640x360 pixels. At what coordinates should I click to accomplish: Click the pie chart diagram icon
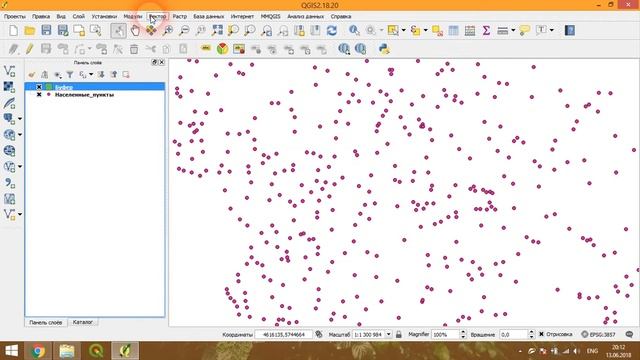[222, 49]
